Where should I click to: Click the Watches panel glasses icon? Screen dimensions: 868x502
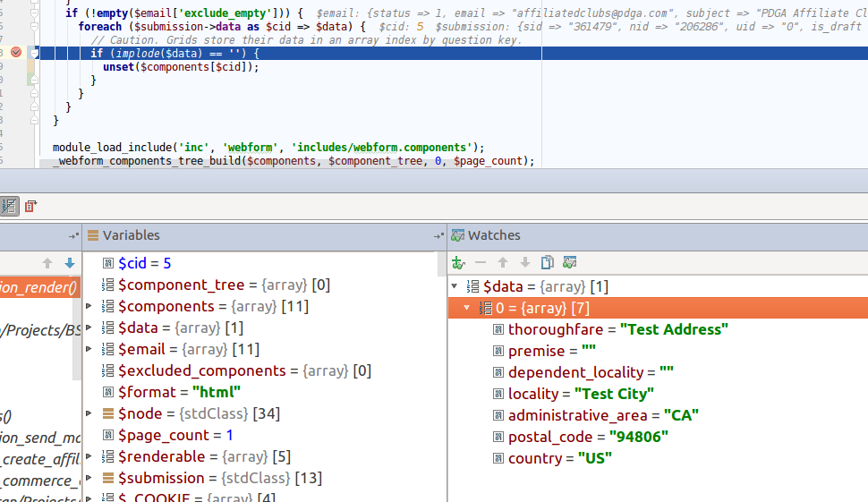(x=457, y=235)
